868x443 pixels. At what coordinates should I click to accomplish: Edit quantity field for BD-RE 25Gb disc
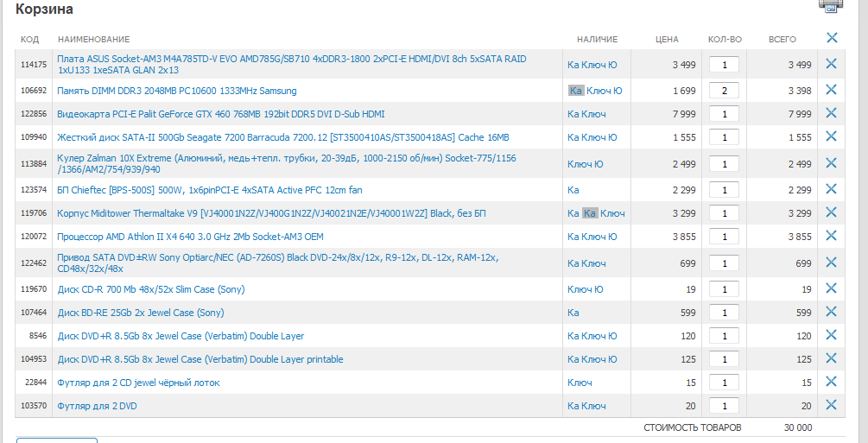pyautogui.click(x=724, y=313)
